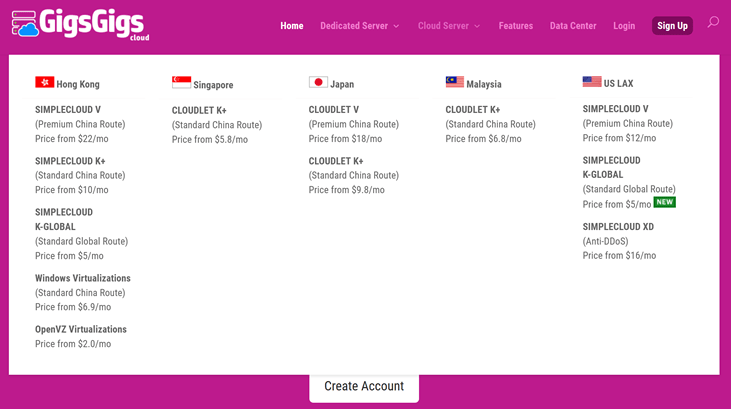This screenshot has width=731, height=409.
Task: Click the Create Account button
Action: click(x=364, y=387)
